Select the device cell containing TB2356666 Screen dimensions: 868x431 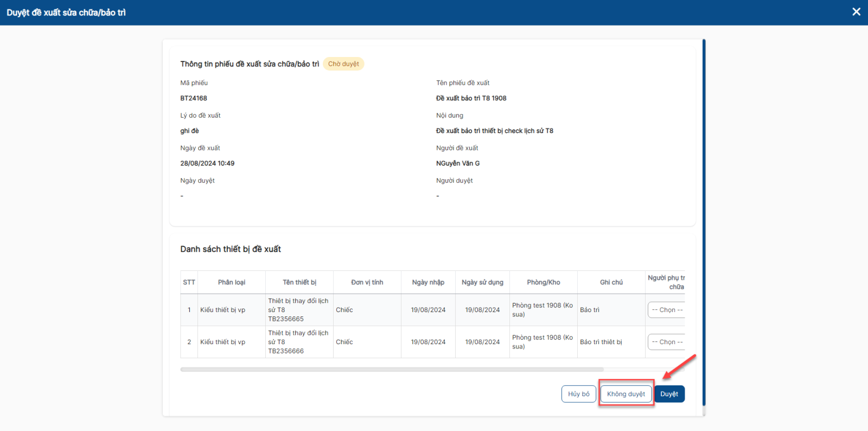coord(299,342)
